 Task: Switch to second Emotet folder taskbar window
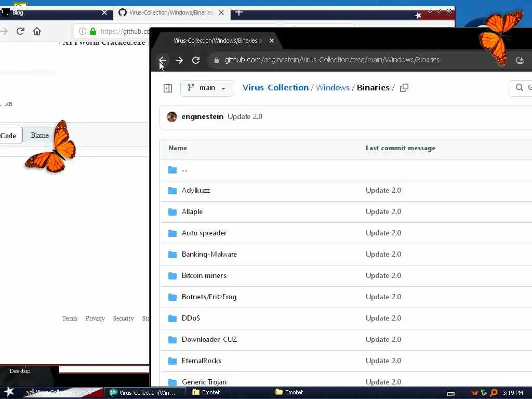(x=289, y=392)
